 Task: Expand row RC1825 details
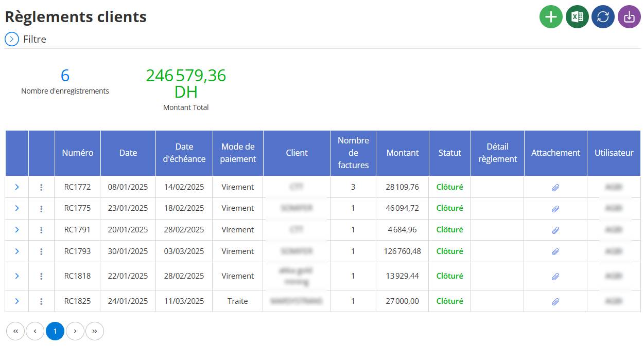pos(17,301)
